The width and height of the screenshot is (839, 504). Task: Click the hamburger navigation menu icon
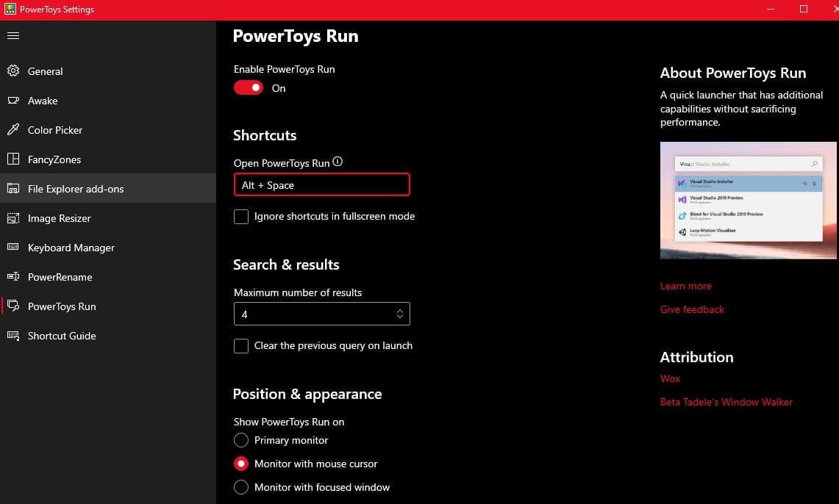13,35
